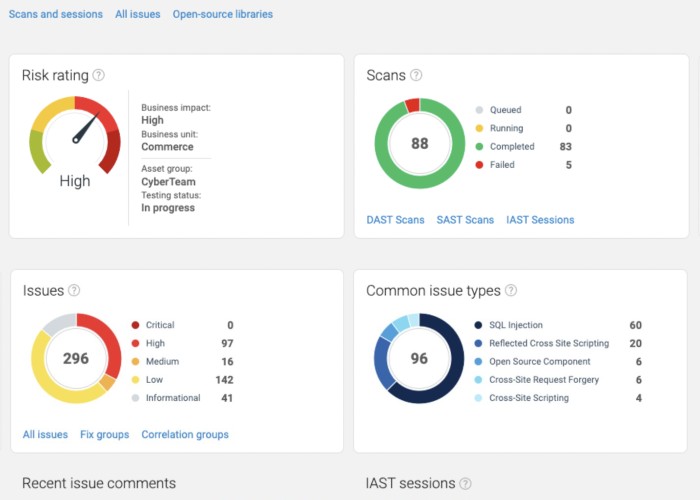The height and width of the screenshot is (500, 700).
Task: Click the Scans help icon
Action: 416,75
